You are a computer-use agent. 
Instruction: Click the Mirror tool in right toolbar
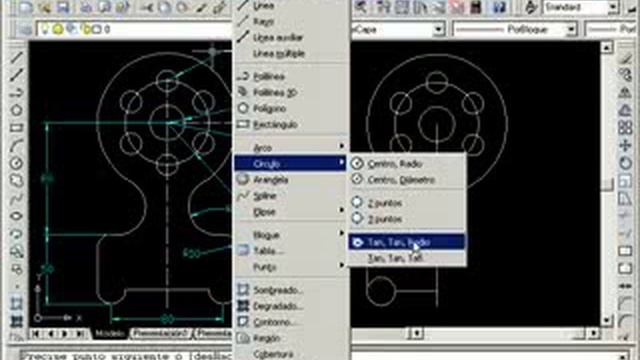[x=625, y=93]
